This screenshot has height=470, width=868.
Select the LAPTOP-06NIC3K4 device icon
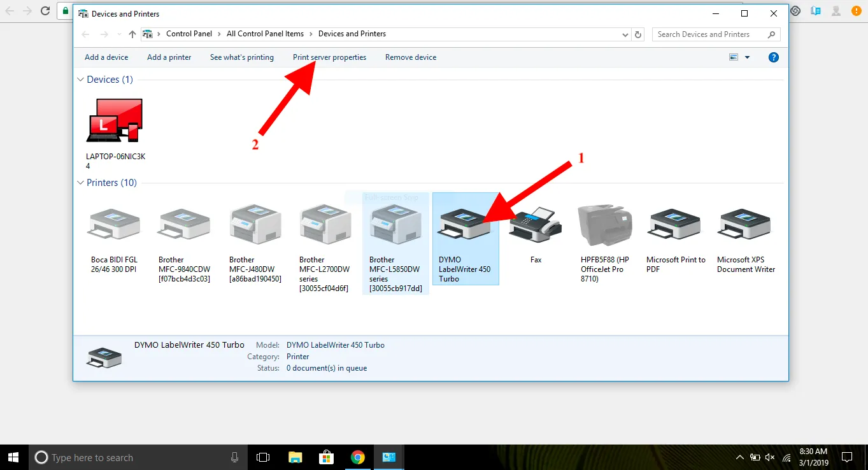click(x=115, y=120)
